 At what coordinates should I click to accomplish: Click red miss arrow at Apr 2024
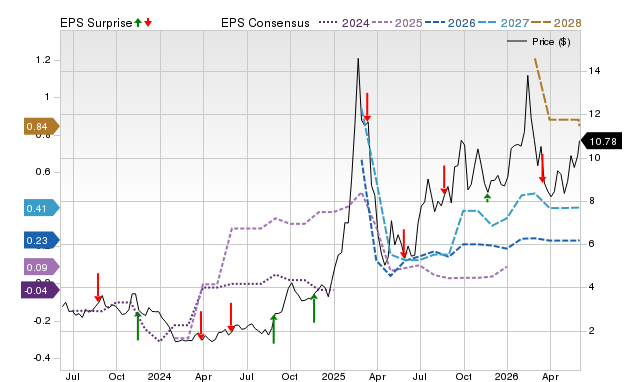tap(200, 325)
